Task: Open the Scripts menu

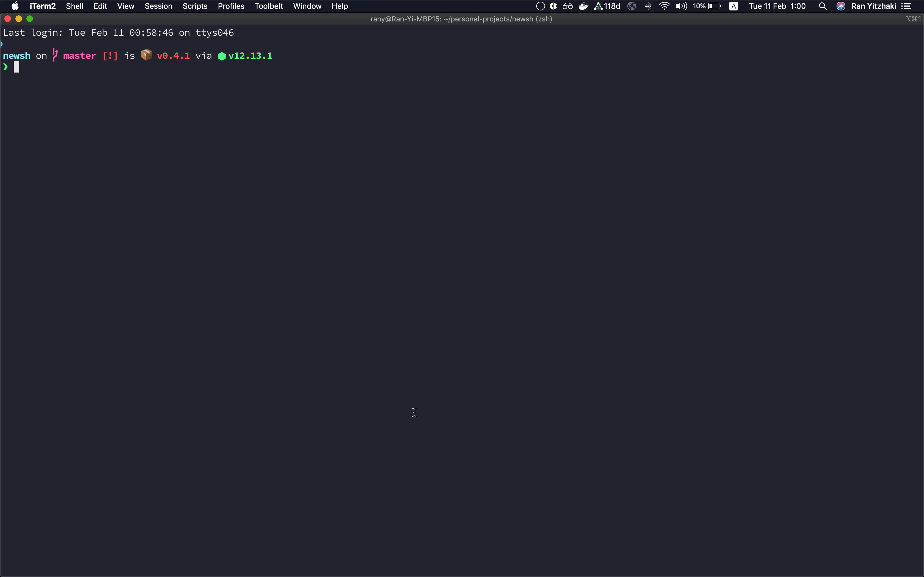Action: [x=195, y=6]
